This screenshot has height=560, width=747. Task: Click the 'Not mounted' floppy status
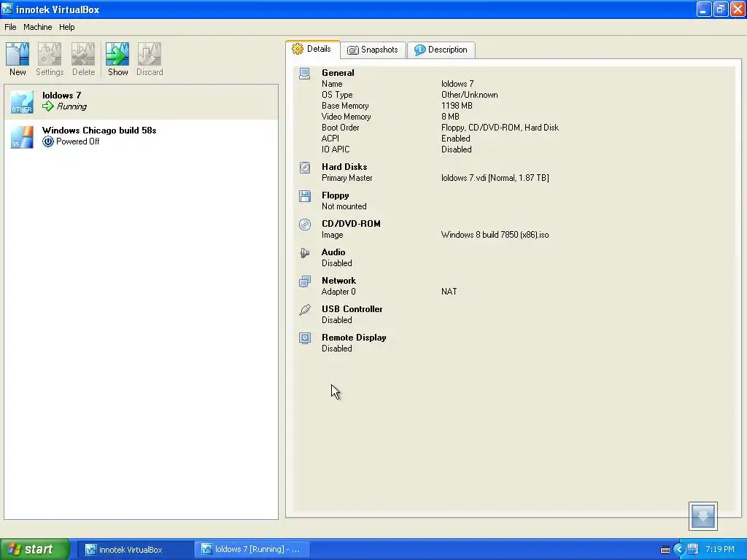(344, 206)
